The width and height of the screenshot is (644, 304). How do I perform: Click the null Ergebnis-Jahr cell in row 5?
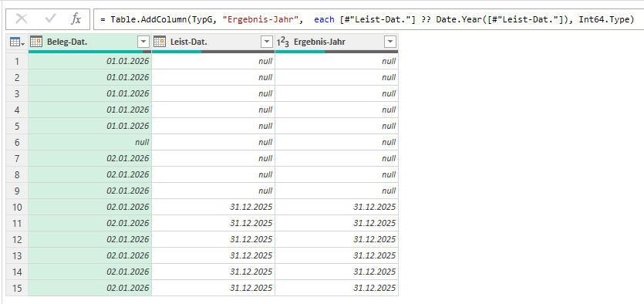tap(336, 126)
